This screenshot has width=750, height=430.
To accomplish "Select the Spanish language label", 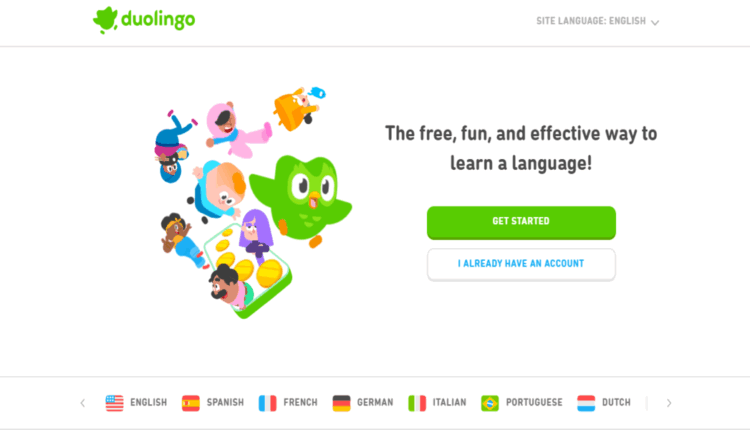I will [x=225, y=402].
